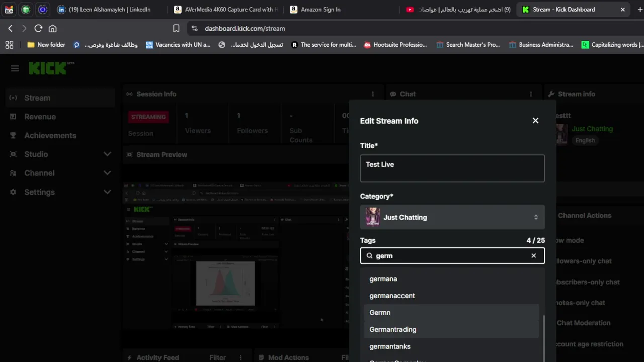Click the Title input containing Test Live
The image size is (644, 362).
[452, 168]
